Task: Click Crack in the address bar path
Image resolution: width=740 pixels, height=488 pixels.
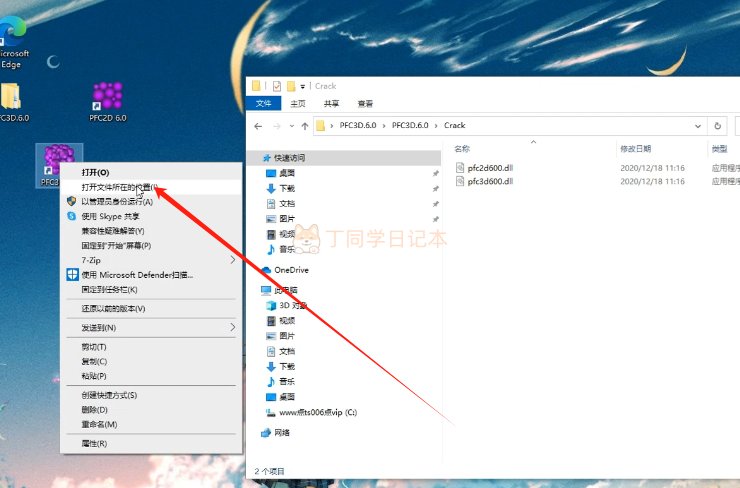Action: [454, 126]
